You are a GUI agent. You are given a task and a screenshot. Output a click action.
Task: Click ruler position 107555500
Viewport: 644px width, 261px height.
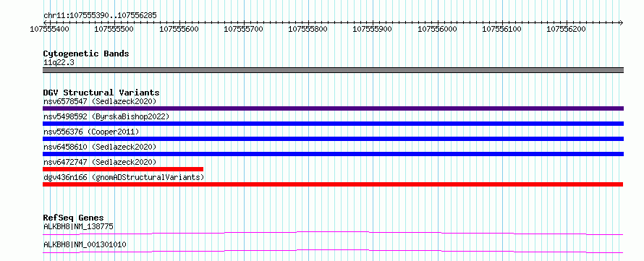[x=114, y=29]
